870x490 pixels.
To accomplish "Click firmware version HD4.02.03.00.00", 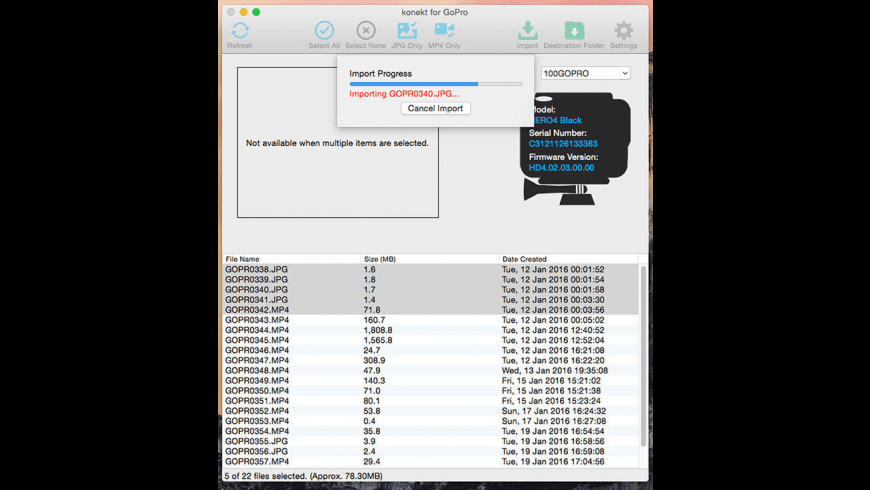I will (562, 168).
